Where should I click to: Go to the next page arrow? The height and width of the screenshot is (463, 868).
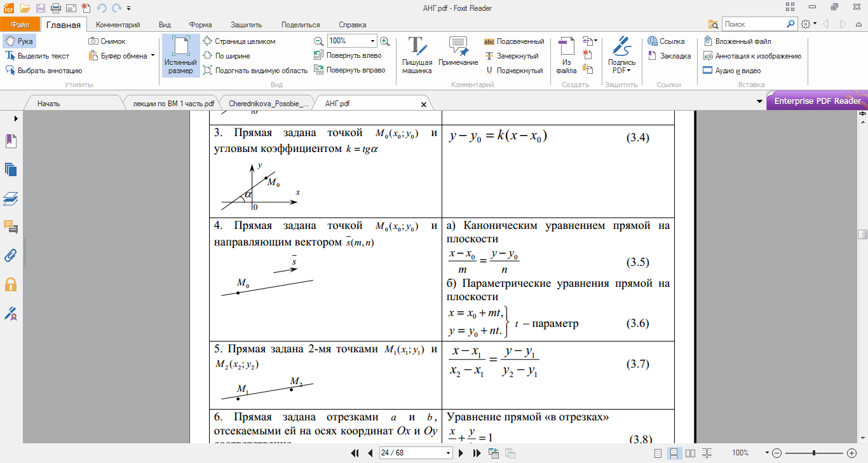pyautogui.click(x=462, y=453)
